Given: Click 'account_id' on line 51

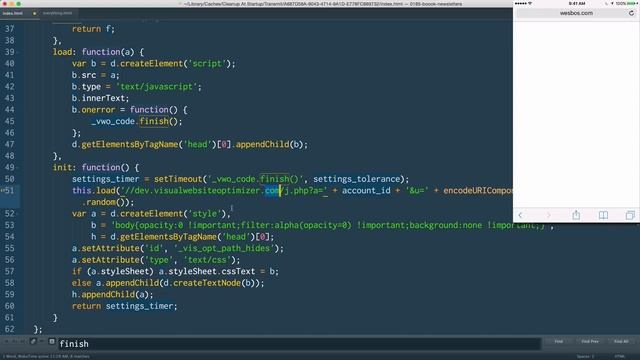Looking at the screenshot, I should click(x=366, y=191).
